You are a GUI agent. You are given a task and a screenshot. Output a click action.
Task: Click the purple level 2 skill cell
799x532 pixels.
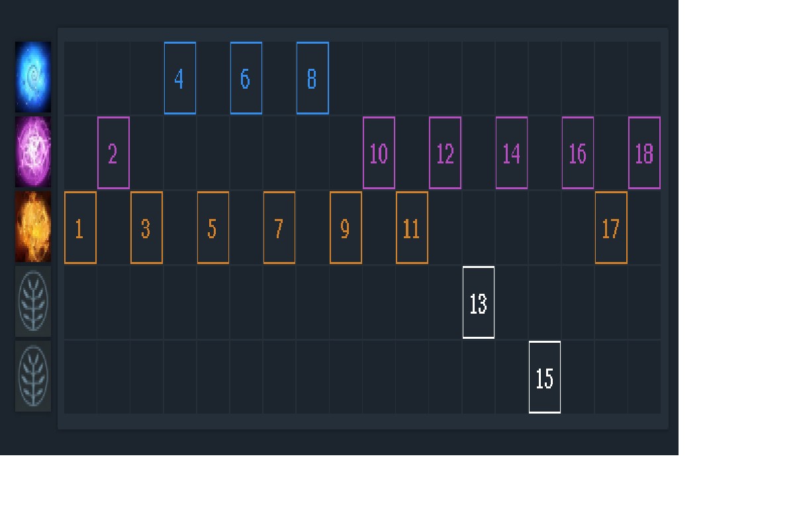113,153
